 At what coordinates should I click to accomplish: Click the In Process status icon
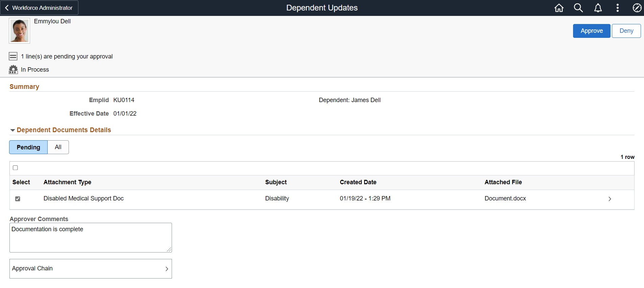(13, 70)
